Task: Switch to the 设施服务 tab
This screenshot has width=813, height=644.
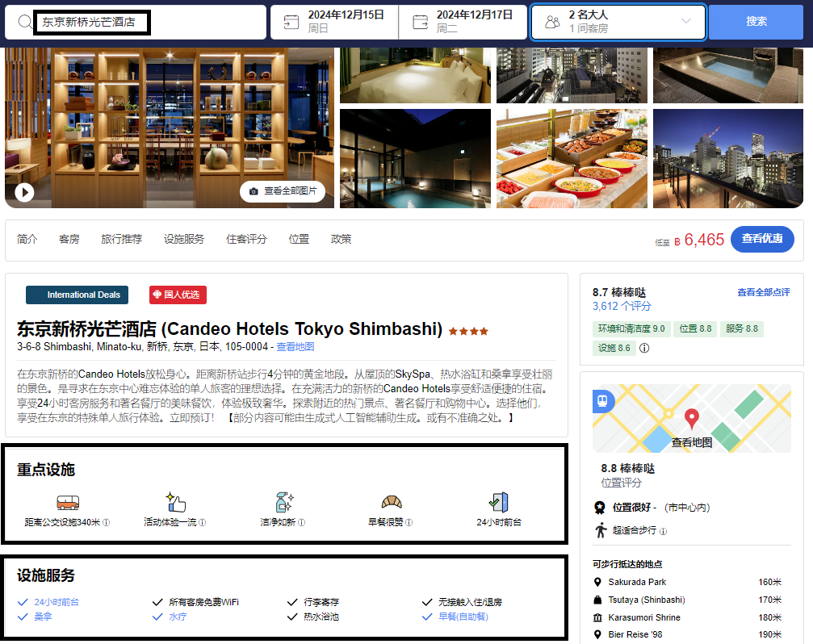Action: tap(184, 239)
